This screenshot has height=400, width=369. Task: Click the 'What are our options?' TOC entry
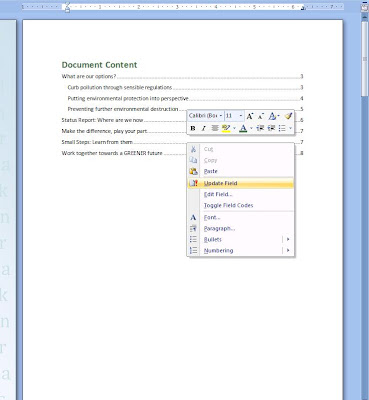(89, 76)
